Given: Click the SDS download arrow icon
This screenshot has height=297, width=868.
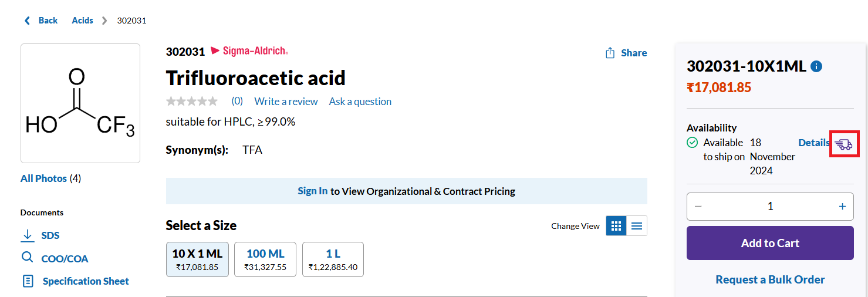Looking at the screenshot, I should [x=28, y=235].
